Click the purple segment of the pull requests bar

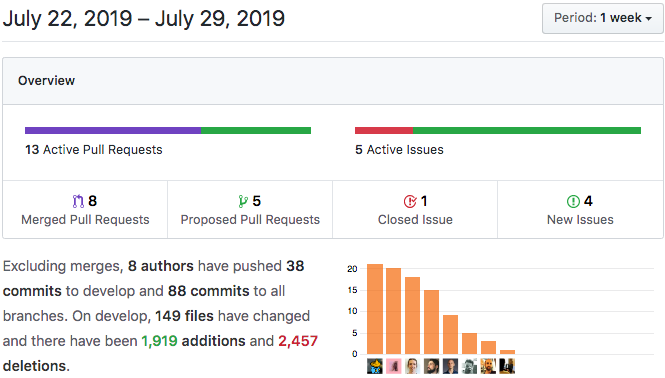[113, 130]
